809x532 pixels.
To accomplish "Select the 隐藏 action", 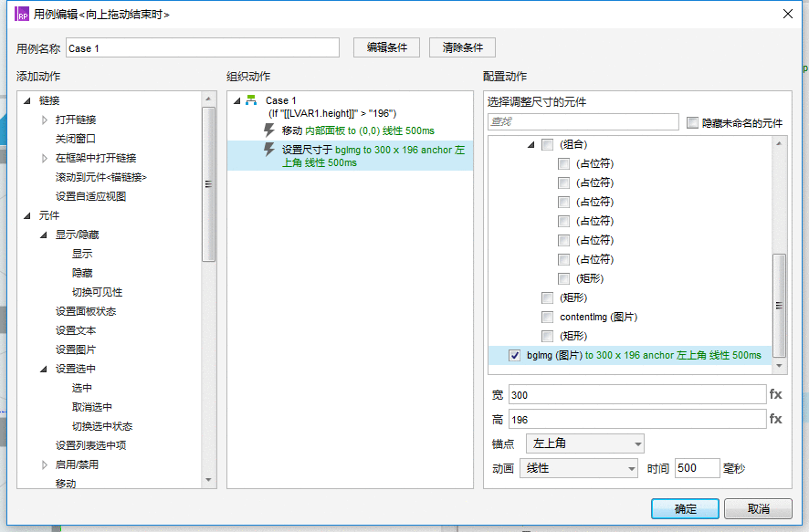I will click(x=82, y=273).
